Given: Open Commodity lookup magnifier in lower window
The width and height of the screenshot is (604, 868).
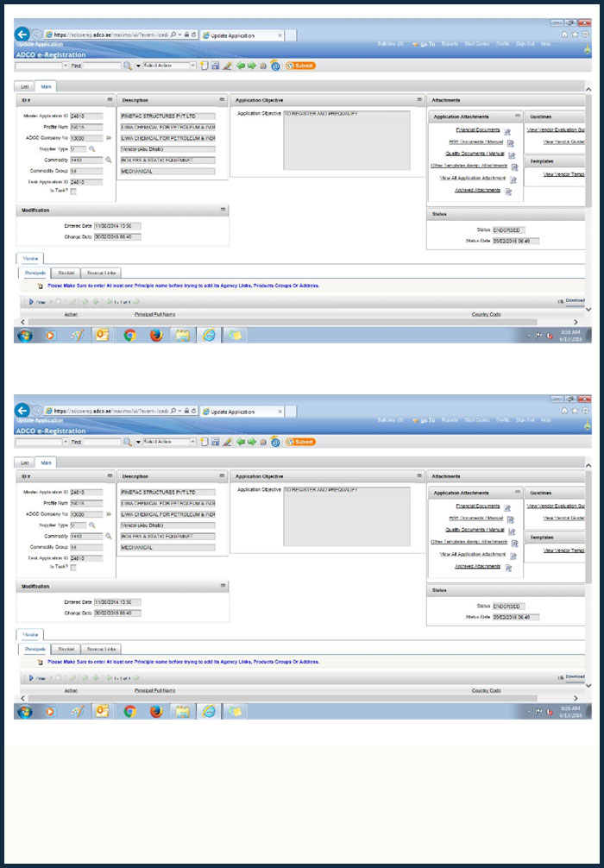Looking at the screenshot, I should point(109,536).
